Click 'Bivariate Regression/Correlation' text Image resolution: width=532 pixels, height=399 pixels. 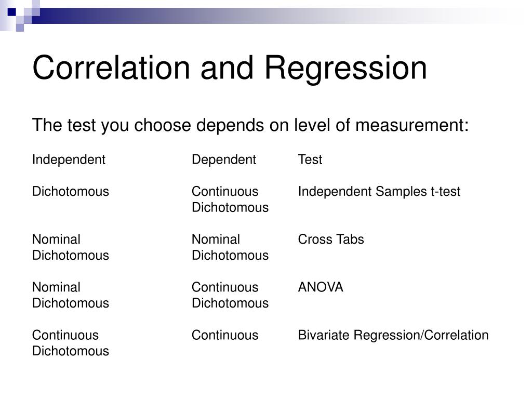pos(393,335)
